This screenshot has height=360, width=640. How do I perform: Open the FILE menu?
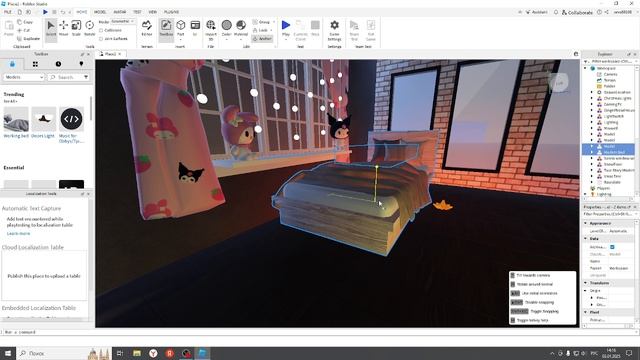coord(8,12)
